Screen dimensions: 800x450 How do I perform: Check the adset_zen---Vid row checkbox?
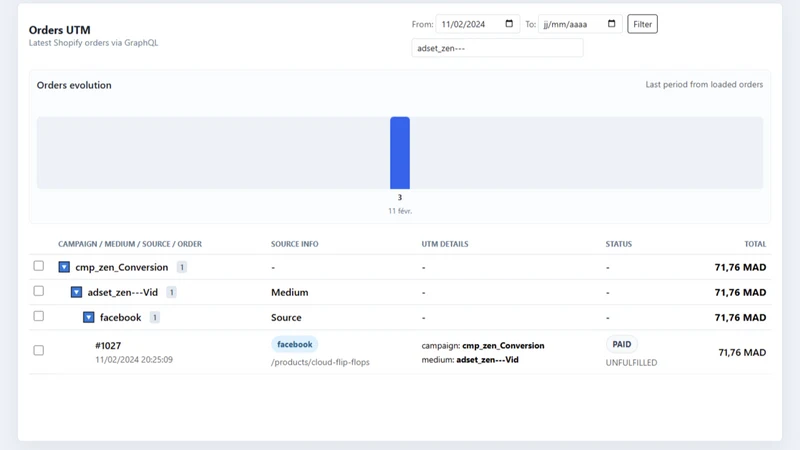point(39,291)
